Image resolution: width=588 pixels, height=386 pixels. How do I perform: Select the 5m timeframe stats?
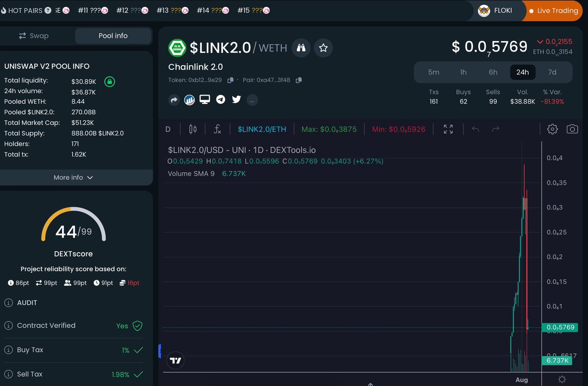tap(434, 72)
